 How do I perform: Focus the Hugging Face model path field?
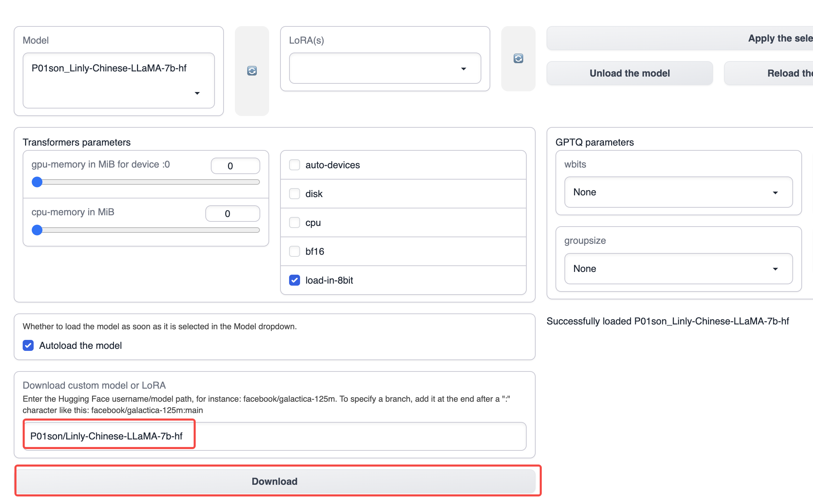click(275, 436)
